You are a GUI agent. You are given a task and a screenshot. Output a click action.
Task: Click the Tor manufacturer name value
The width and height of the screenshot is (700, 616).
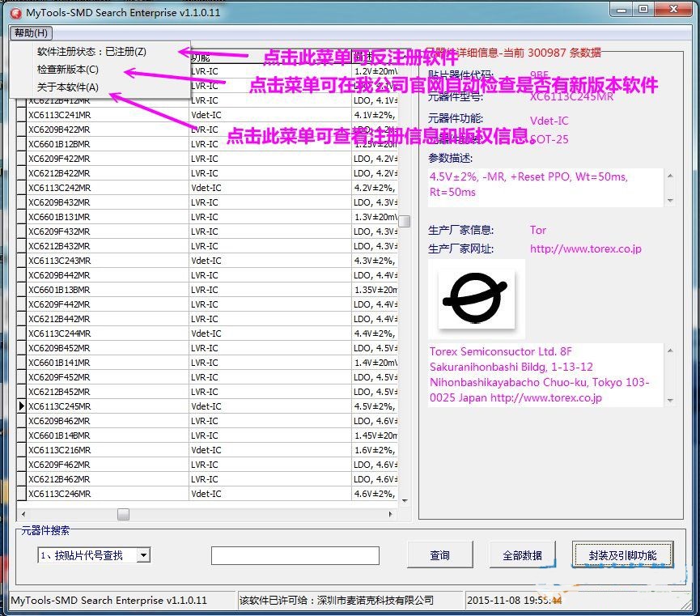(538, 230)
